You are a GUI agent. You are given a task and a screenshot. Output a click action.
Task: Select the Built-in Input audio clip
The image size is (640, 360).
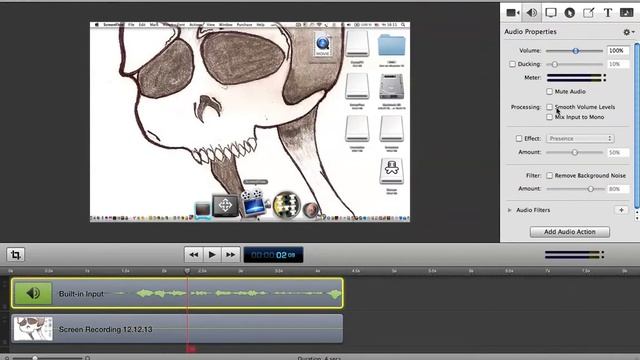[x=177, y=293]
